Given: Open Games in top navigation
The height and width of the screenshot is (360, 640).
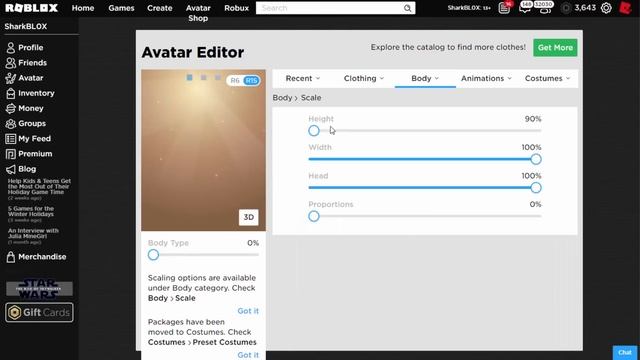Looking at the screenshot, I should coord(121,8).
